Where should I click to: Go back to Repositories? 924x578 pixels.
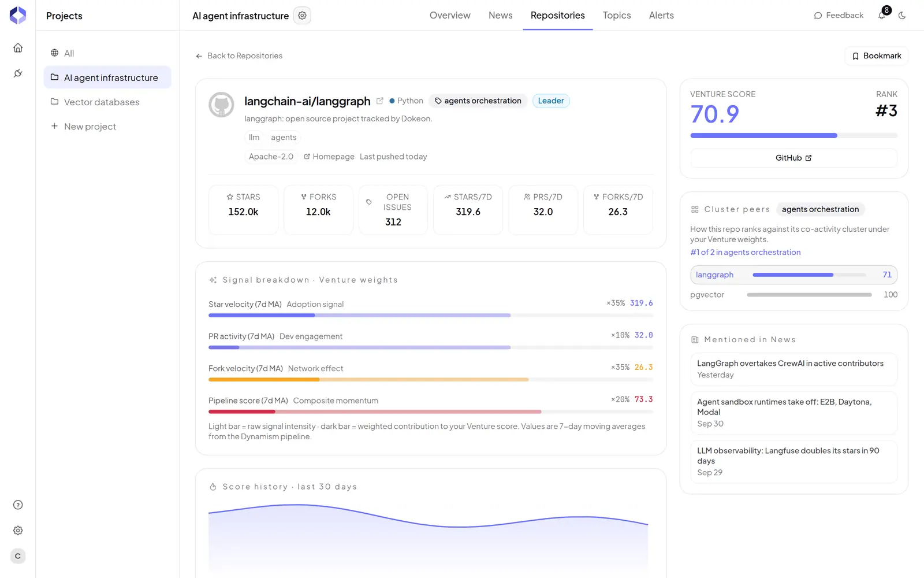(x=239, y=56)
